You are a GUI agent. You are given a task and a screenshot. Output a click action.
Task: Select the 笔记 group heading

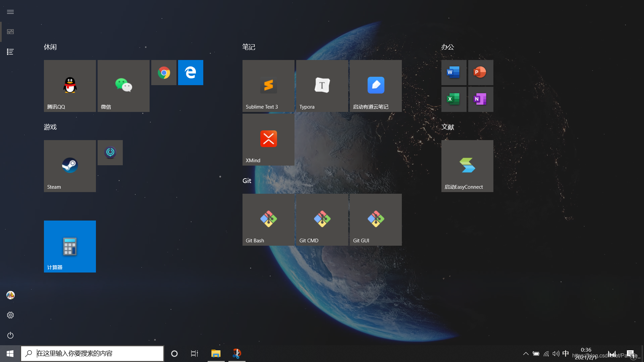click(x=249, y=47)
